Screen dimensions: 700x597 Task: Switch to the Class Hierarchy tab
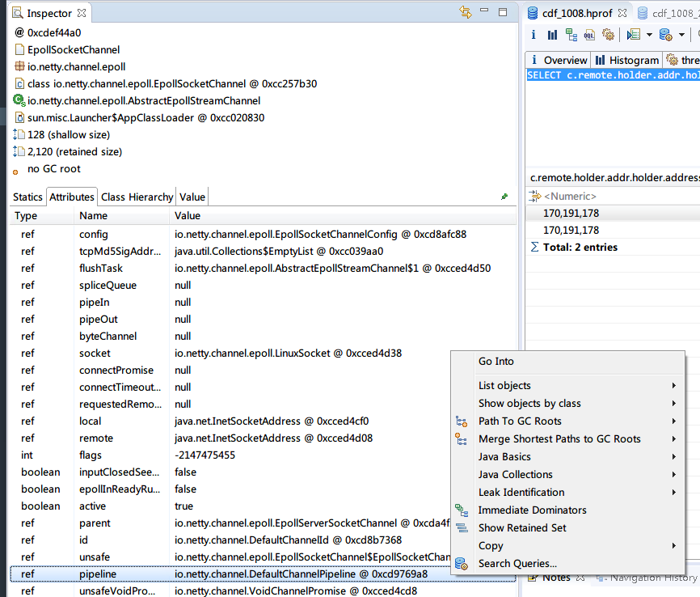137,197
